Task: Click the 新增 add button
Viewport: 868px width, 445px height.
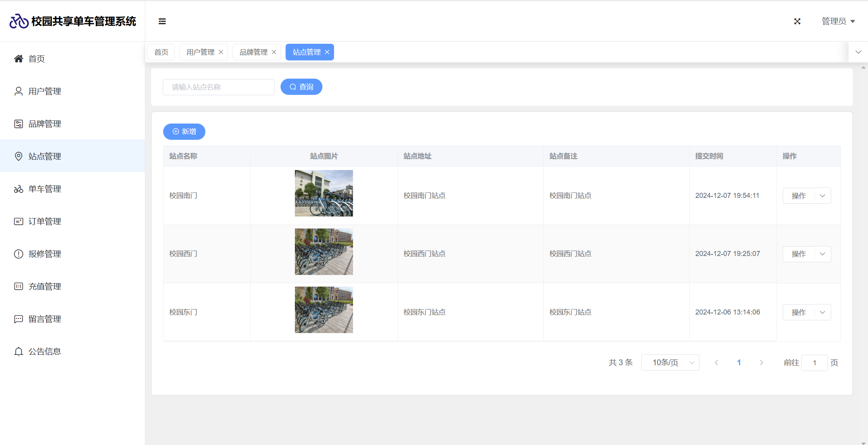Action: (184, 132)
